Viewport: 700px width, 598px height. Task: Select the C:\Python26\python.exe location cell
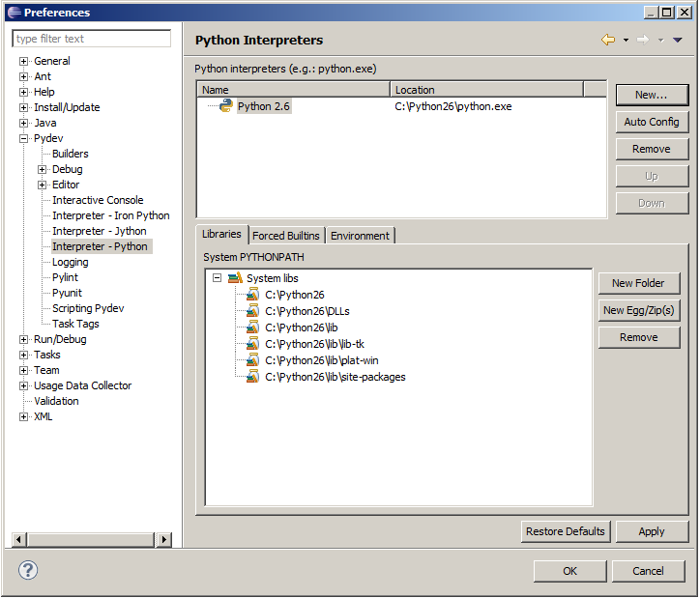453,106
